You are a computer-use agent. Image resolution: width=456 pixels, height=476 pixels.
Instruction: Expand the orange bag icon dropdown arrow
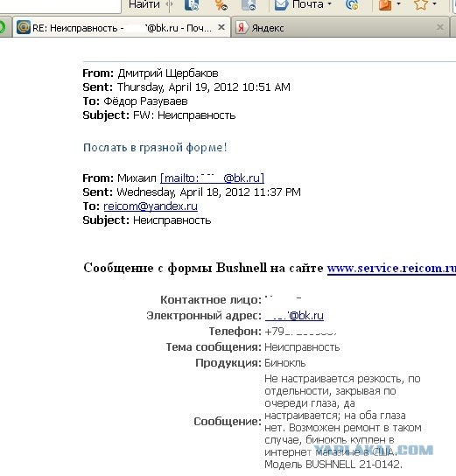click(398, 4)
